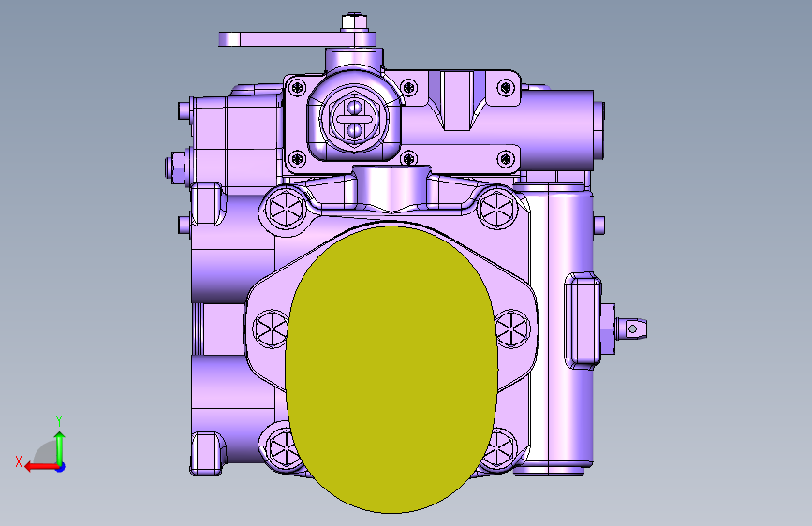Click the green Y axis arrow of the triad
Screen dimensions: 812x526
60,447
